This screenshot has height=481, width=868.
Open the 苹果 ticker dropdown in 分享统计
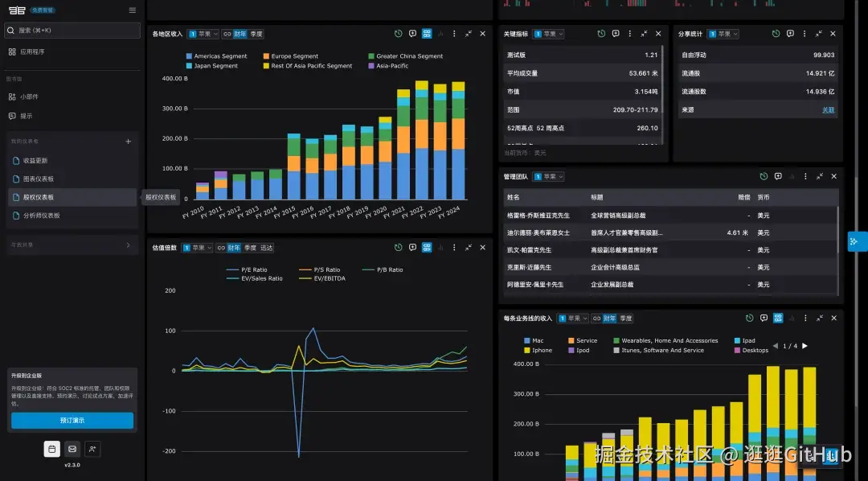pyautogui.click(x=723, y=34)
